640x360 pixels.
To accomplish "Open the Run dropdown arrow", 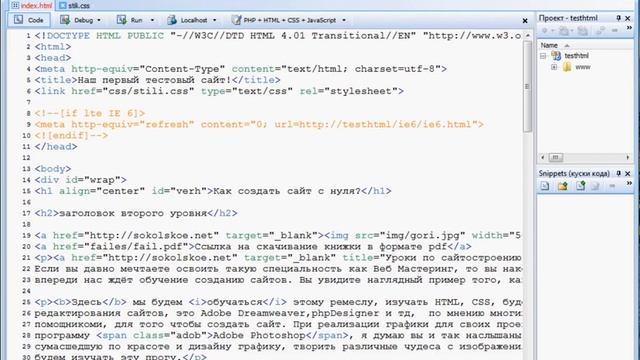I will point(152,20).
